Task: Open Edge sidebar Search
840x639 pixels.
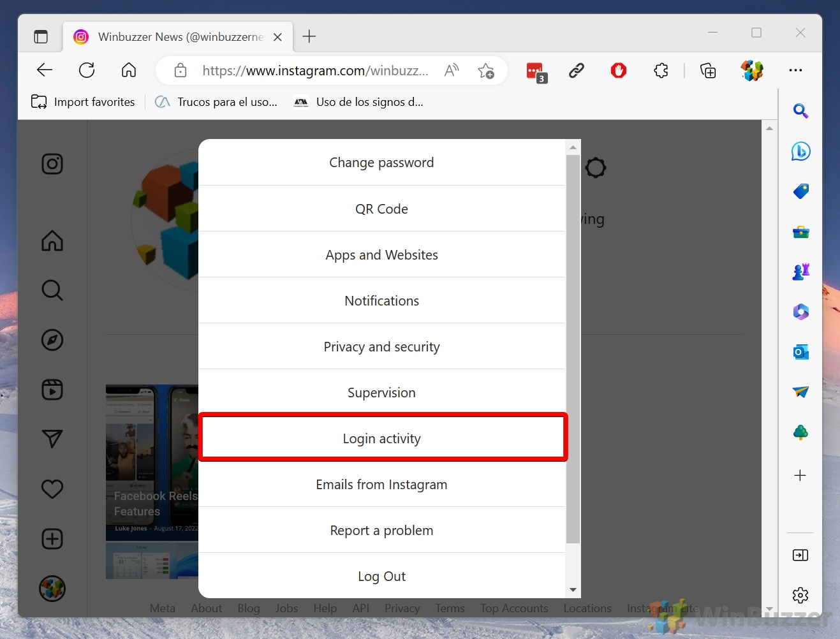Action: tap(800, 111)
